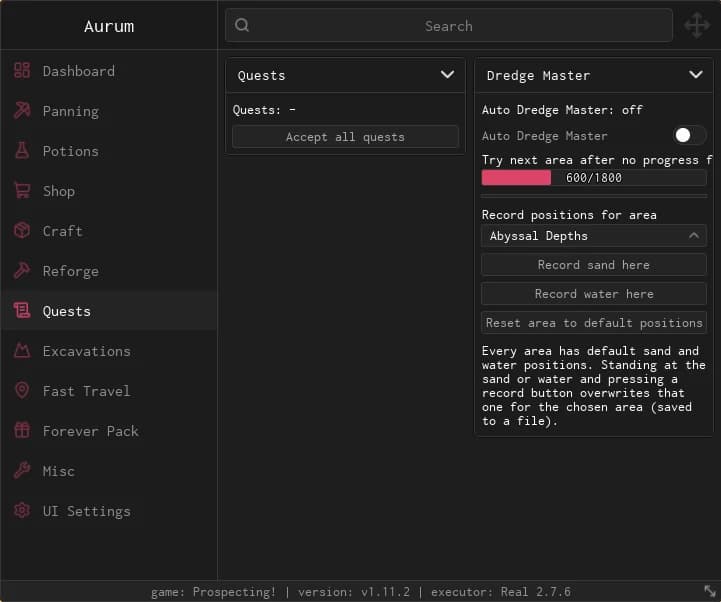Click the Misc wrench icon
The width and height of the screenshot is (721, 602).
[x=22, y=470]
